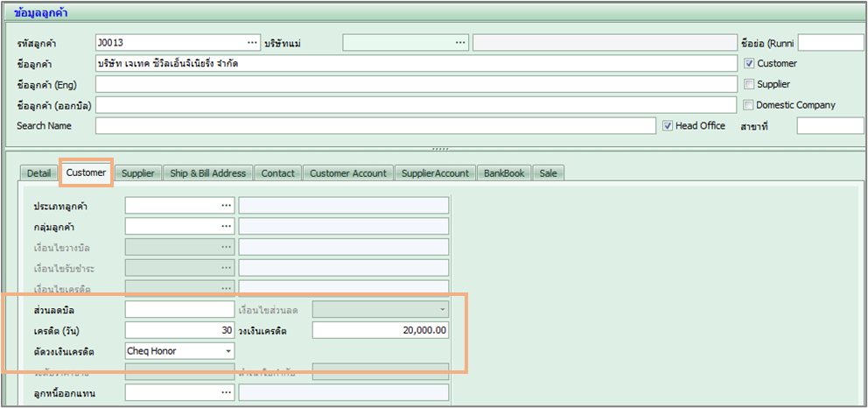Click the ส่วนลดบิล input field
The width and height of the screenshot is (868, 408).
pyautogui.click(x=179, y=309)
